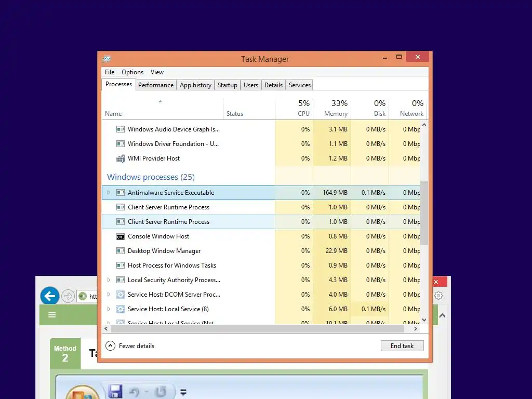The image size is (532, 399).
Task: Open the hamburger menu in the browser page
Action: [52, 315]
